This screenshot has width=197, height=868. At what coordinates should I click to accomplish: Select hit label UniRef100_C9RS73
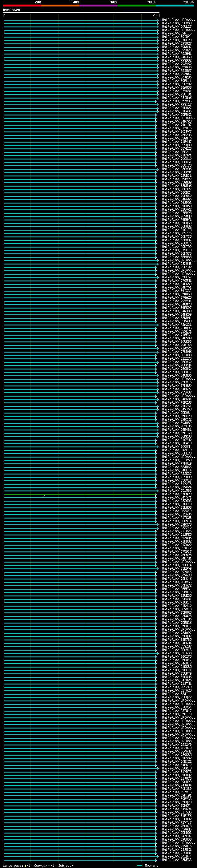click(176, 524)
